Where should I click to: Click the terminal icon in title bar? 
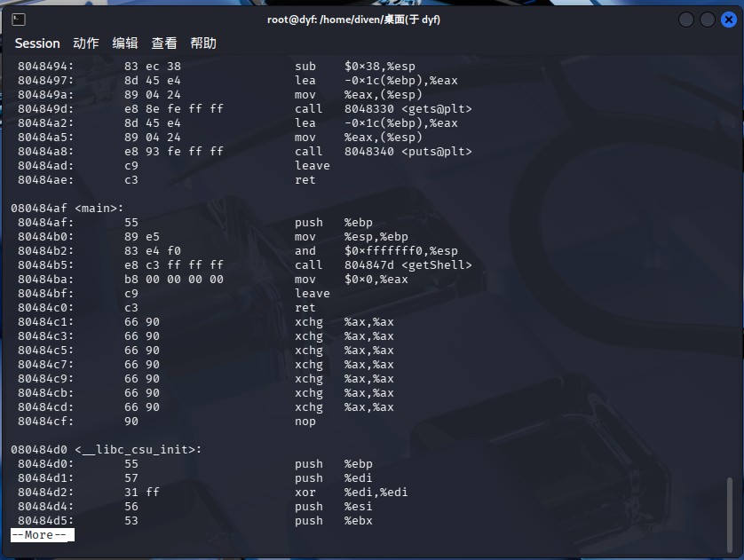[19, 20]
